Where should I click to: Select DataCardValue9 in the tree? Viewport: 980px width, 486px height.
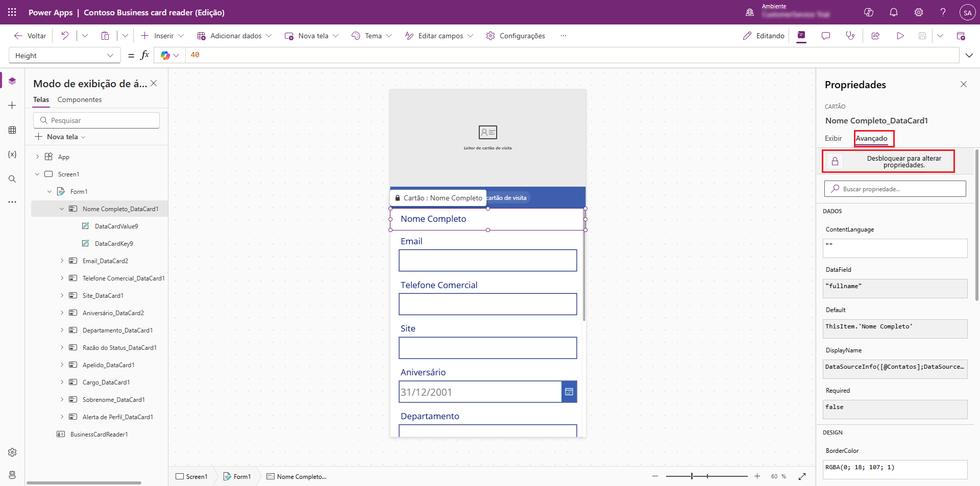click(x=116, y=226)
